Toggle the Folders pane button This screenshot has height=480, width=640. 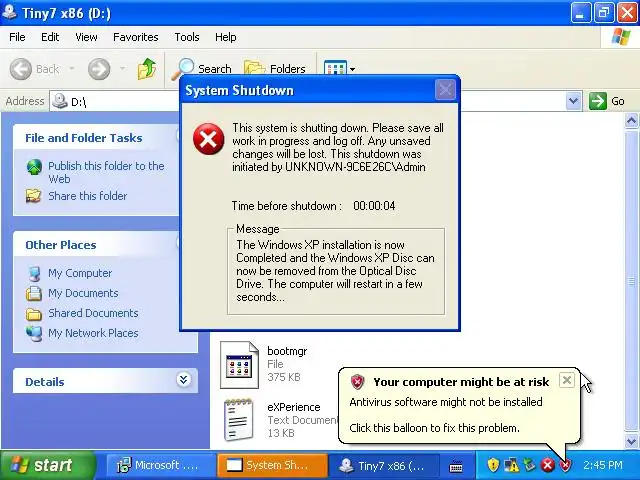click(x=275, y=69)
